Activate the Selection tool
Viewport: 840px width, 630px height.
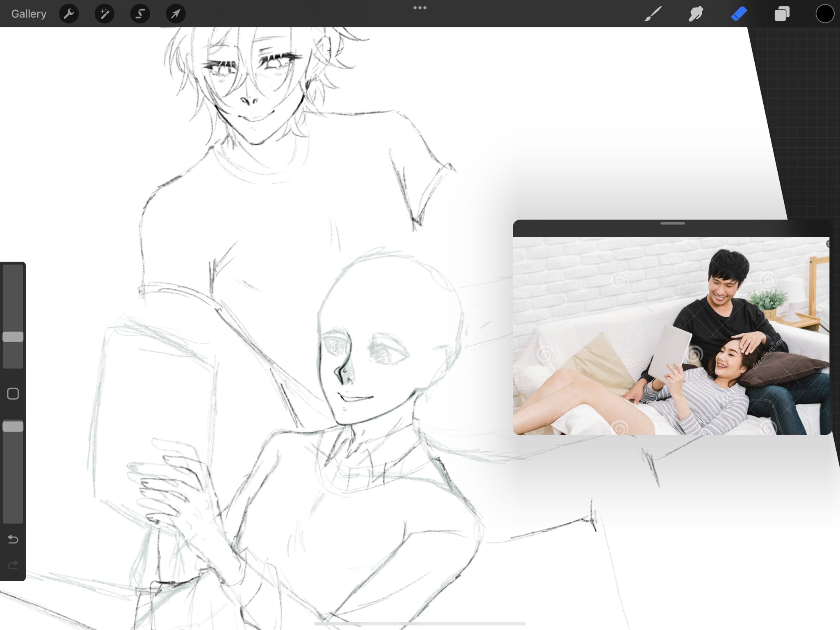point(140,14)
